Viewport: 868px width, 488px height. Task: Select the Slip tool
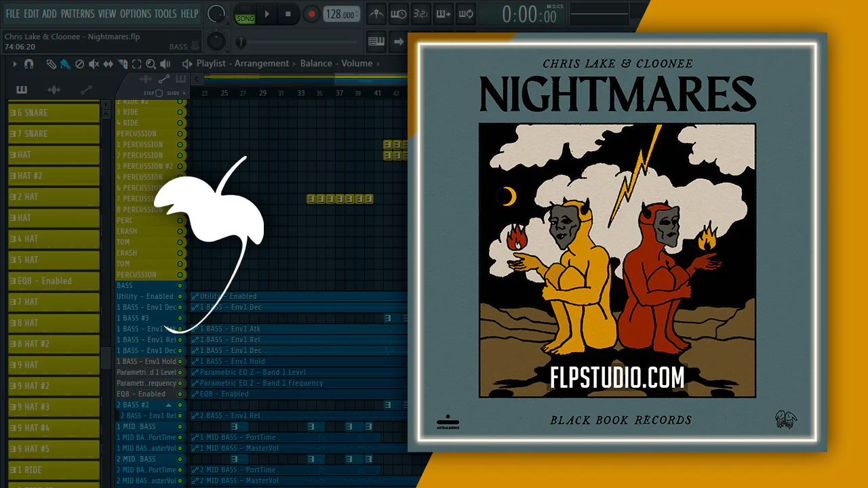pos(108,64)
